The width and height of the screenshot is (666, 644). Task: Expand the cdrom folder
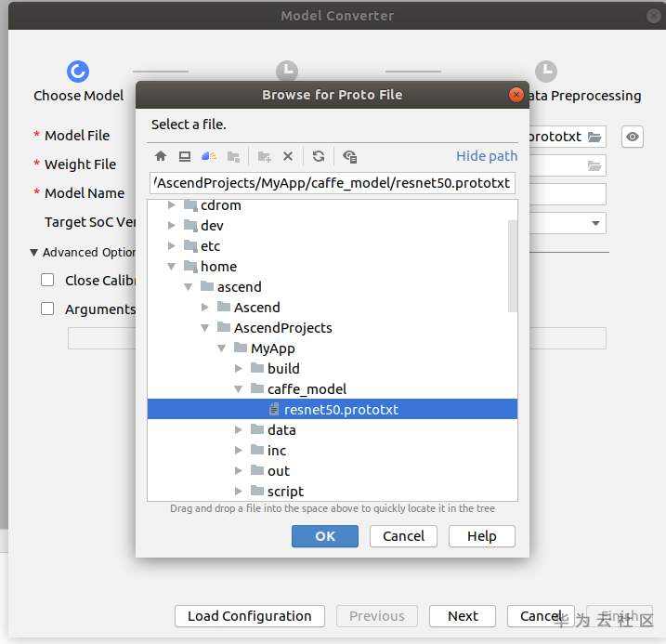tap(171, 205)
